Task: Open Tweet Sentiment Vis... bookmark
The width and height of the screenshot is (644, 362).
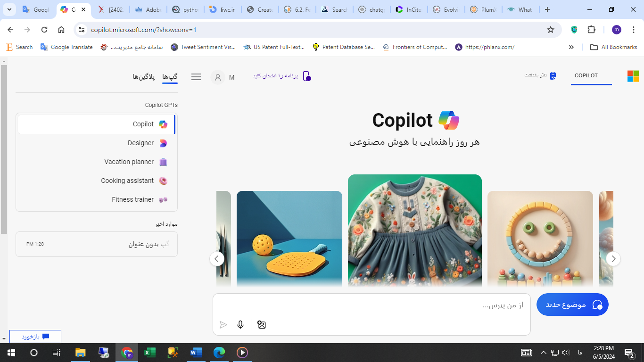Action: click(203, 47)
